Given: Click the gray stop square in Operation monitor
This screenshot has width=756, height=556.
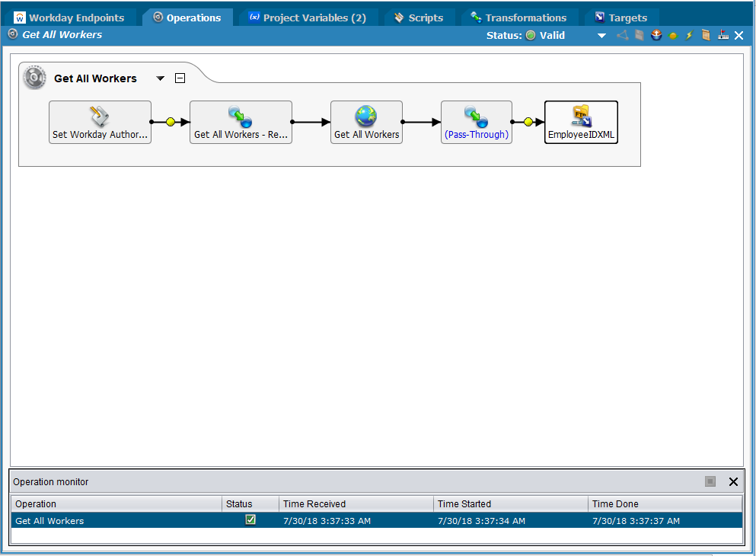Looking at the screenshot, I should [710, 481].
